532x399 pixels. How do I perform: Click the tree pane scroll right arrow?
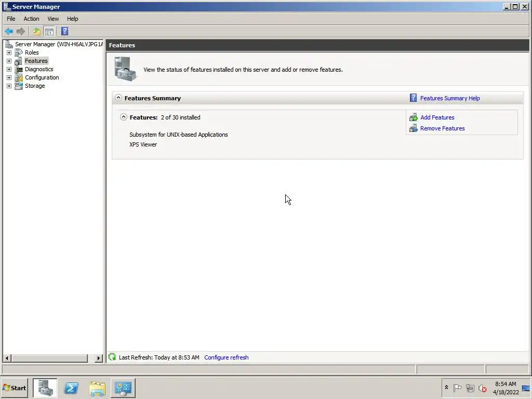[99, 358]
